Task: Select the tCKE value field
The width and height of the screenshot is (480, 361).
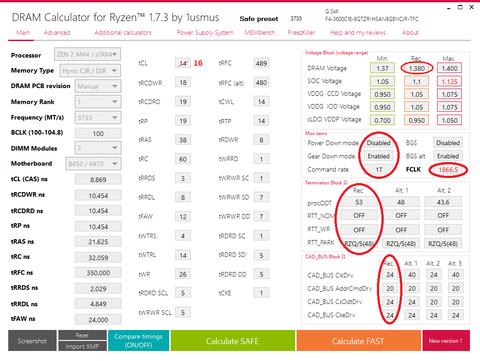Action: coord(261,293)
